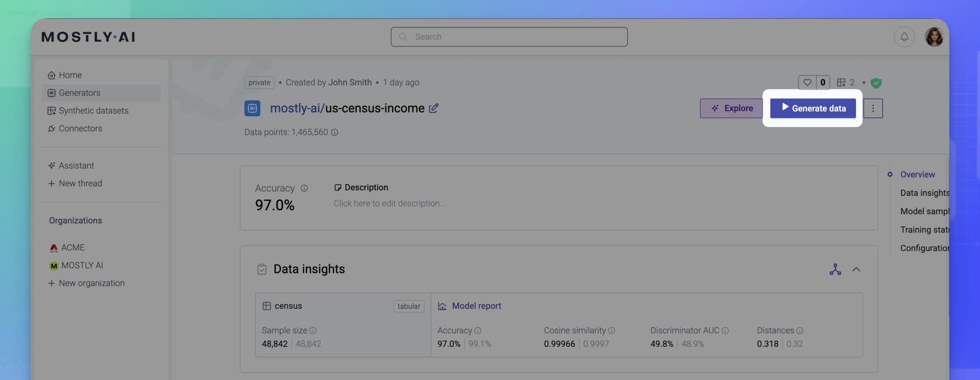Click the Cosine similarity info icon
The height and width of the screenshot is (380, 980).
(x=611, y=331)
